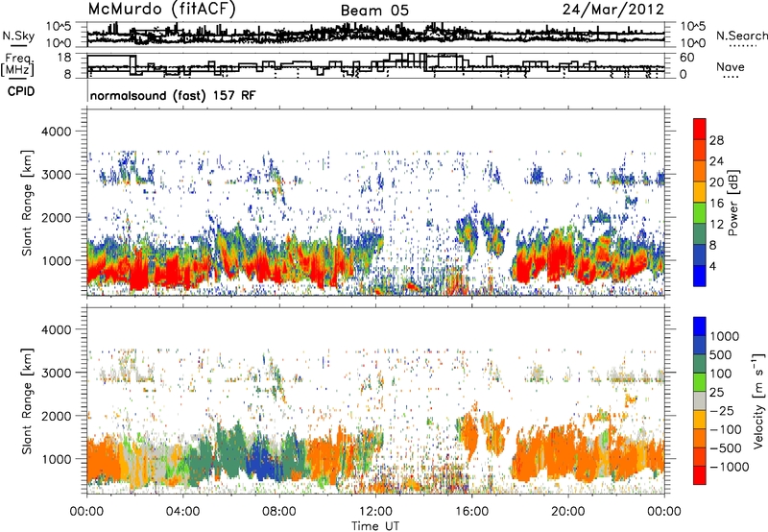
Task: Click the '3000' tick of power panel
Action: coord(56,175)
